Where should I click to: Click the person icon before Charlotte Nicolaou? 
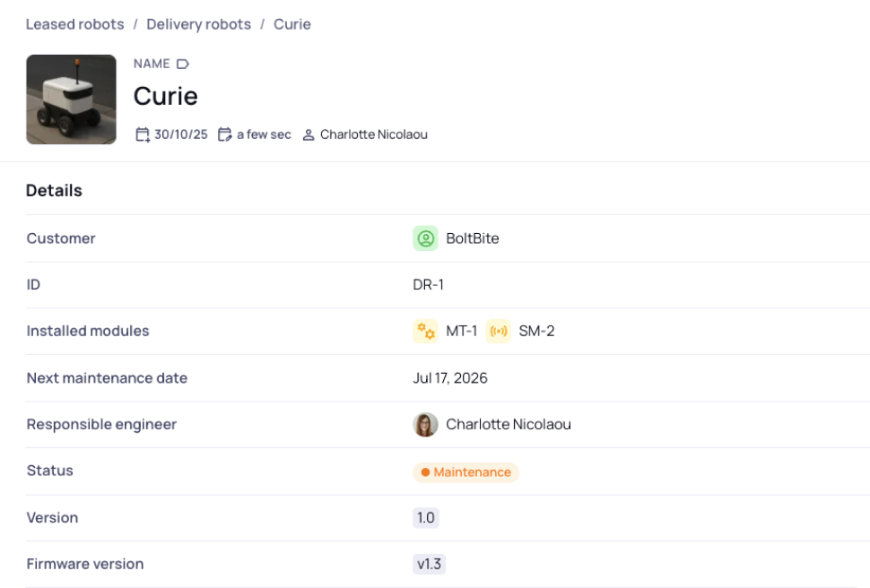coord(309,135)
